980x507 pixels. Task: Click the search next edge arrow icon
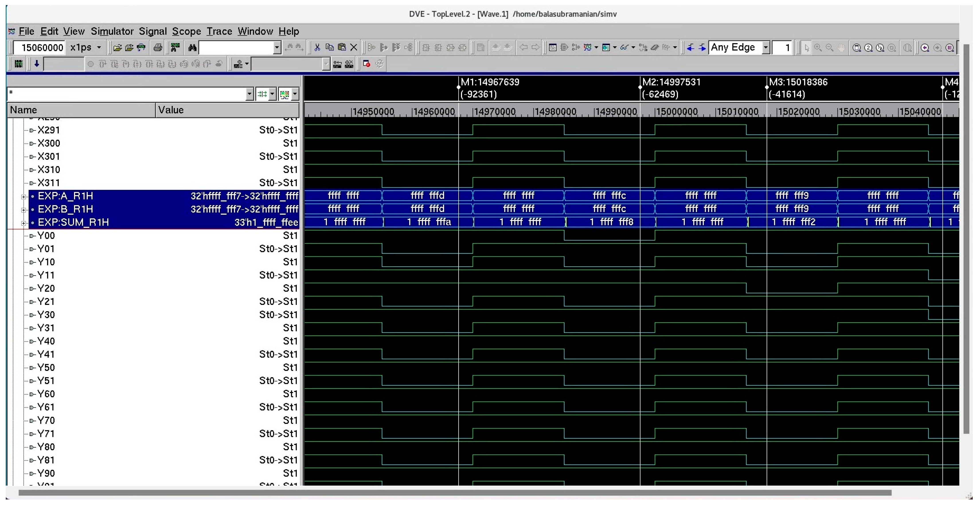tap(702, 48)
